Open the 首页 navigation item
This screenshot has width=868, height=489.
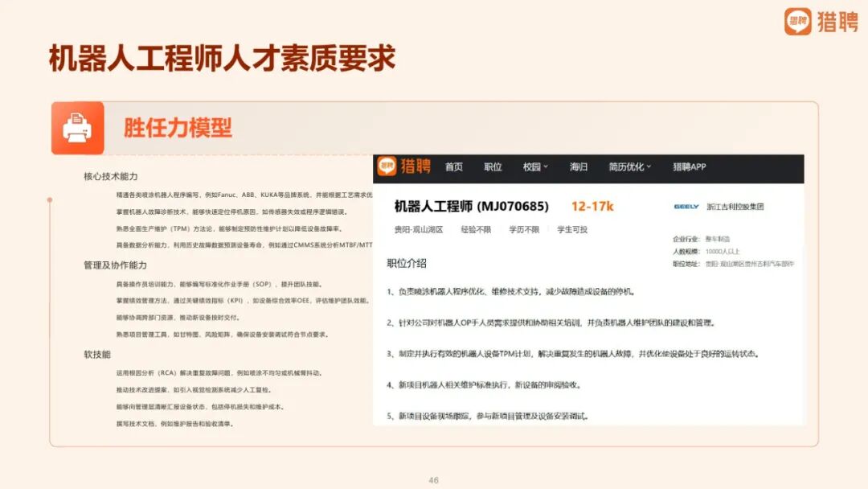pyautogui.click(x=454, y=166)
